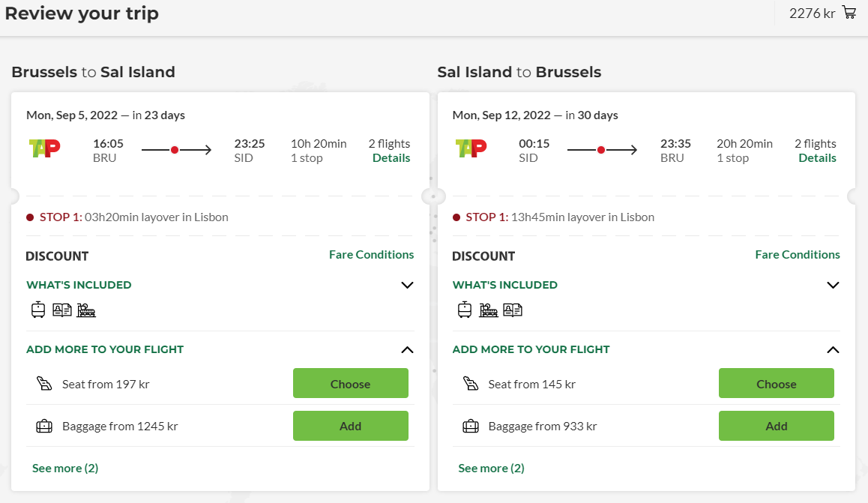The image size is (868, 503).
Task: Open the shopping cart icon
Action: coord(849,12)
